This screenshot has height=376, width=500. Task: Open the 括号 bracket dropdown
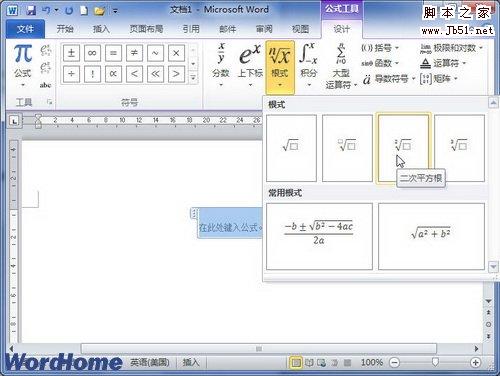pos(380,48)
